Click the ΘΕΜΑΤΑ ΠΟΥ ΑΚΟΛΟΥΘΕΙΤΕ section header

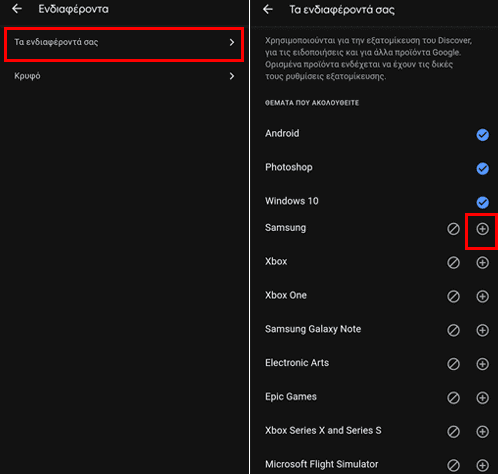coord(312,103)
